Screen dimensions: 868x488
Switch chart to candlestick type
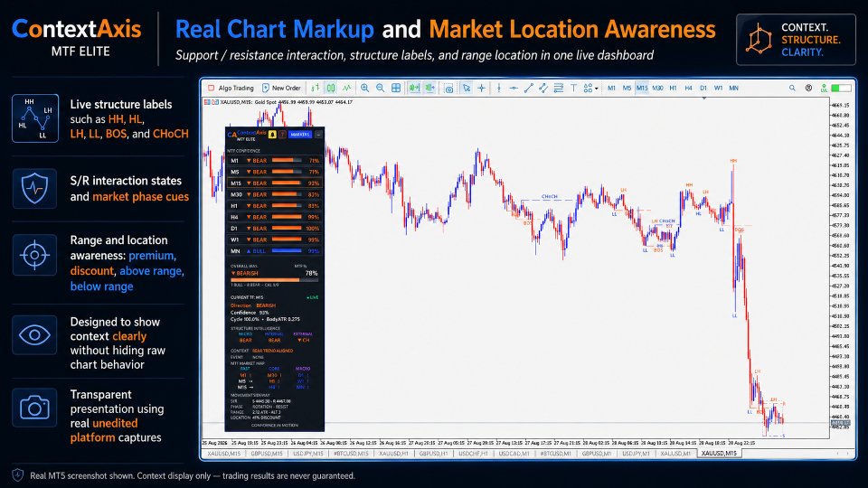pyautogui.click(x=331, y=88)
